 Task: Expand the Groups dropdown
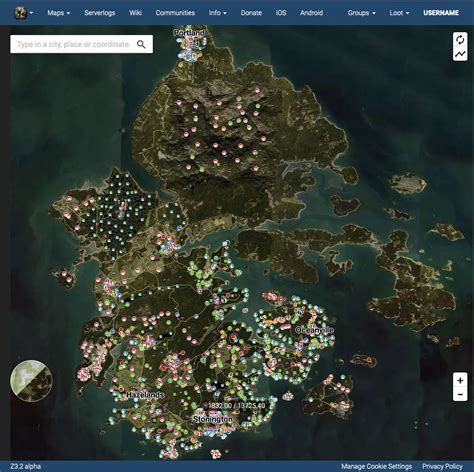click(x=362, y=13)
